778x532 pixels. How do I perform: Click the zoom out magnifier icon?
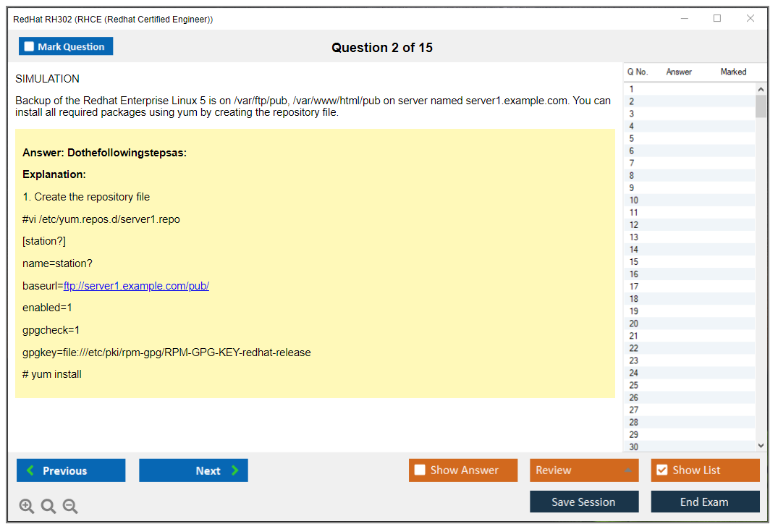pos(70,506)
